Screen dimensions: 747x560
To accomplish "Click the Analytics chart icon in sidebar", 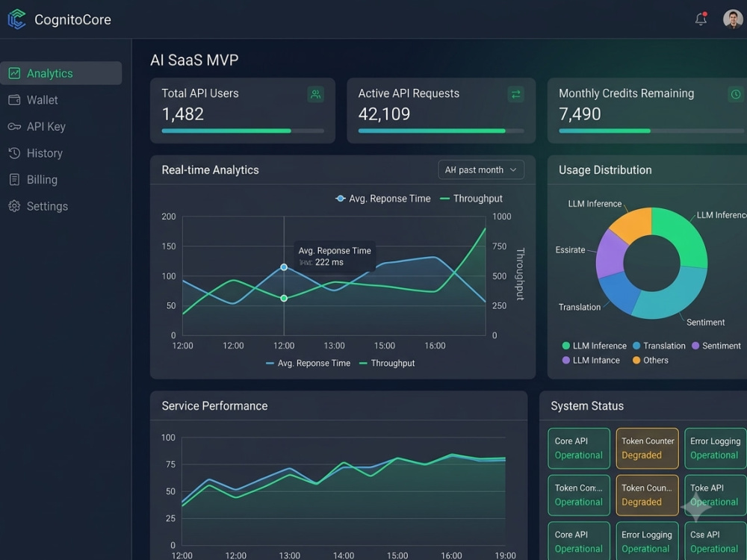I will point(14,73).
